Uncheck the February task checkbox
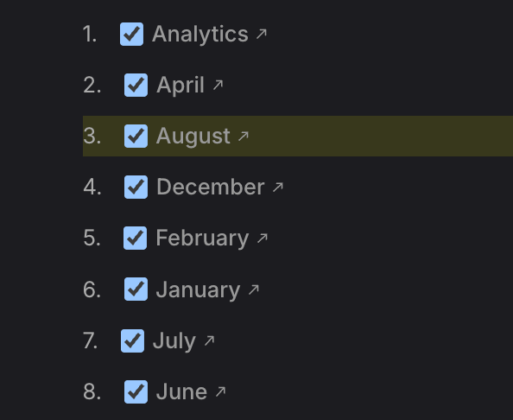 coord(135,238)
